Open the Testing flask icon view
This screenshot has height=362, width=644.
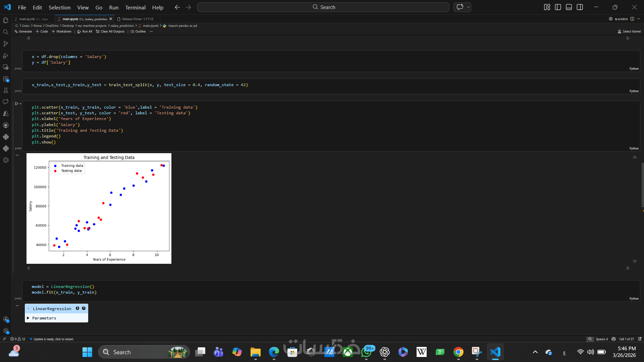tap(6, 90)
